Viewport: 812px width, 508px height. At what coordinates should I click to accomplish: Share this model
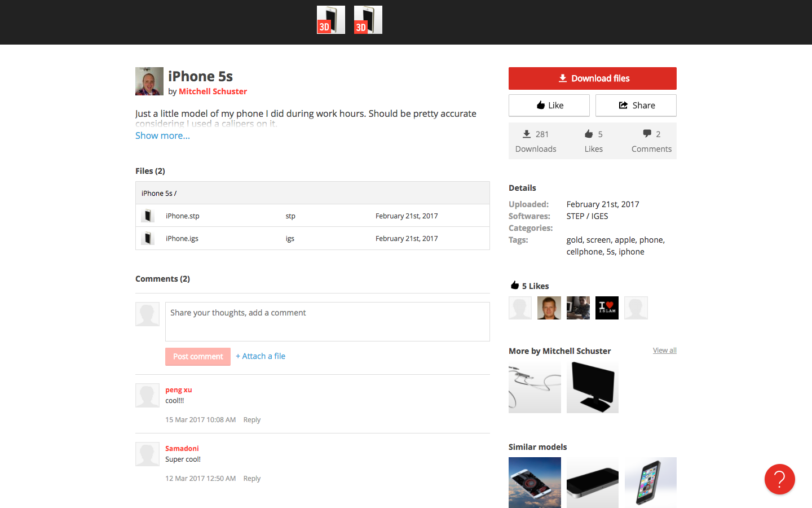pyautogui.click(x=636, y=105)
